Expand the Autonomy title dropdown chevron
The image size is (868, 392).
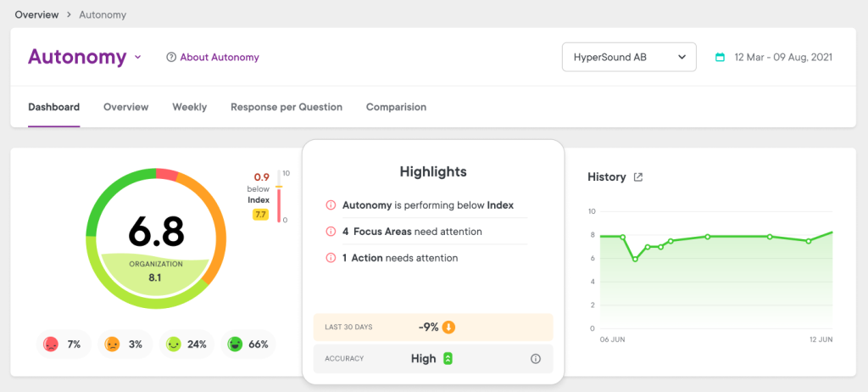coord(138,57)
